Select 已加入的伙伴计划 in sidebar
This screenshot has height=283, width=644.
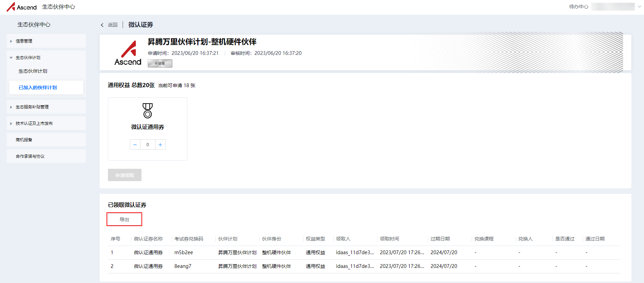pyautogui.click(x=46, y=87)
